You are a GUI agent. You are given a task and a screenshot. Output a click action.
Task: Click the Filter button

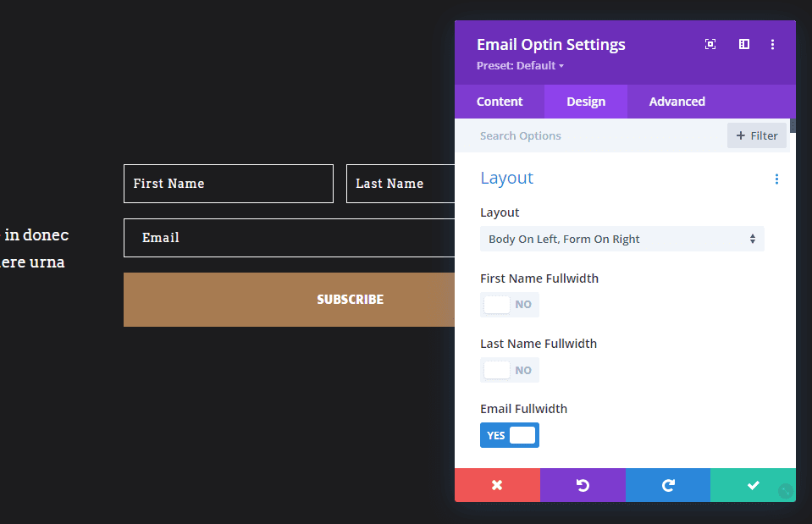pos(757,135)
